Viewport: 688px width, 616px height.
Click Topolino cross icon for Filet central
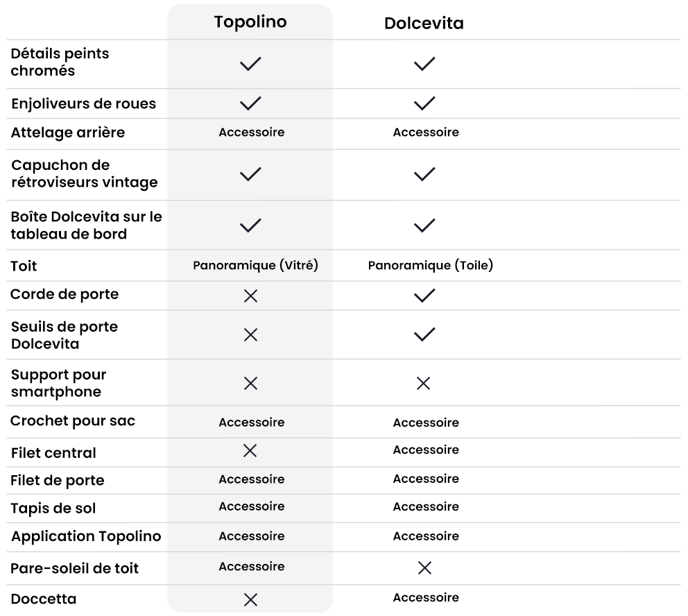[250, 451]
